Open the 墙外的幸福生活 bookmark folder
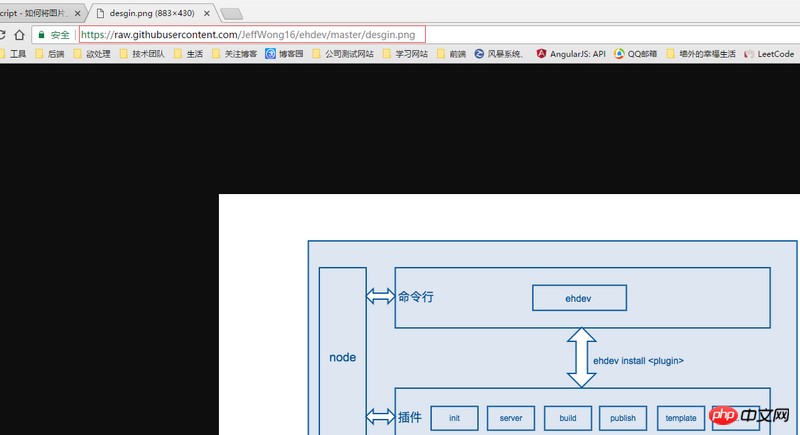800x435 pixels. (702, 54)
